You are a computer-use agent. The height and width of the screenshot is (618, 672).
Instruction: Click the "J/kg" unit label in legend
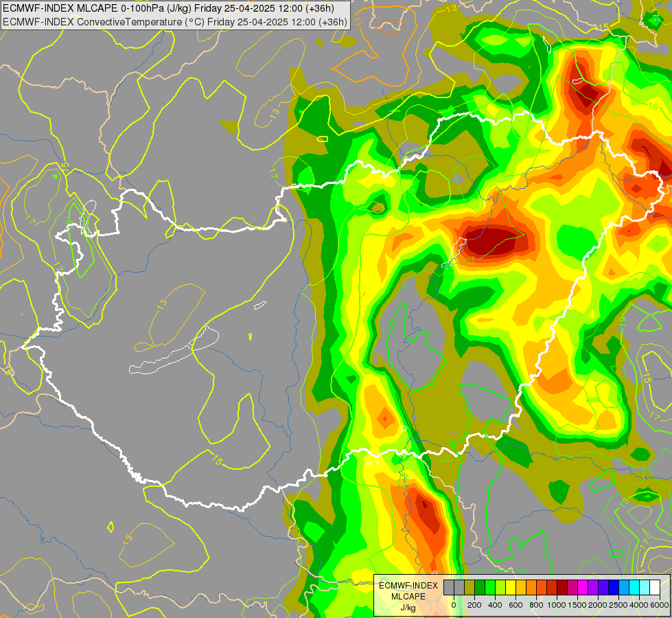408,608
